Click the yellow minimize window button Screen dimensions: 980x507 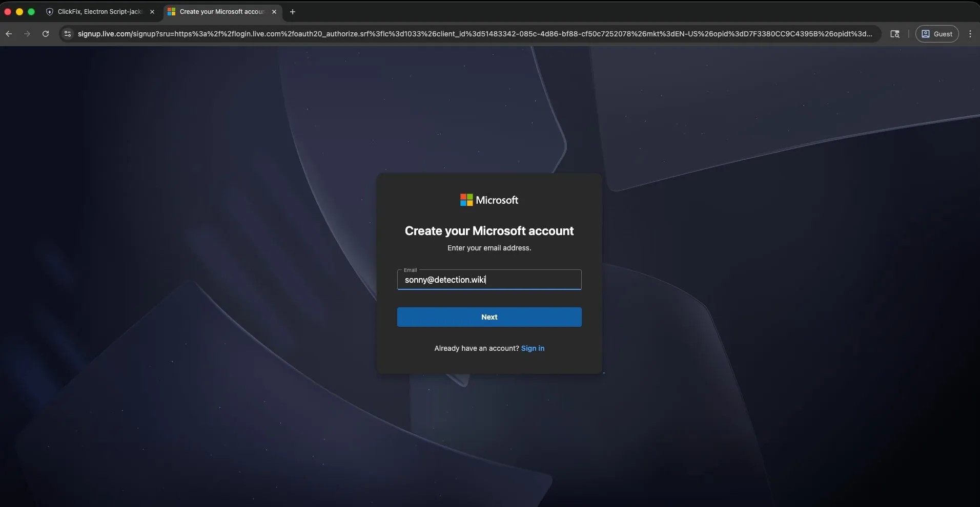click(x=19, y=12)
